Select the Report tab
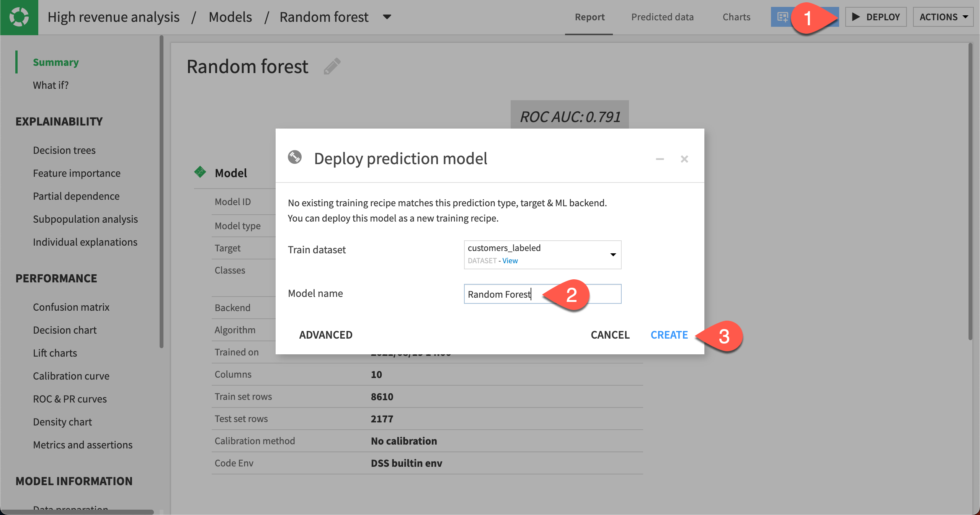The height and width of the screenshot is (515, 980). pyautogui.click(x=589, y=17)
